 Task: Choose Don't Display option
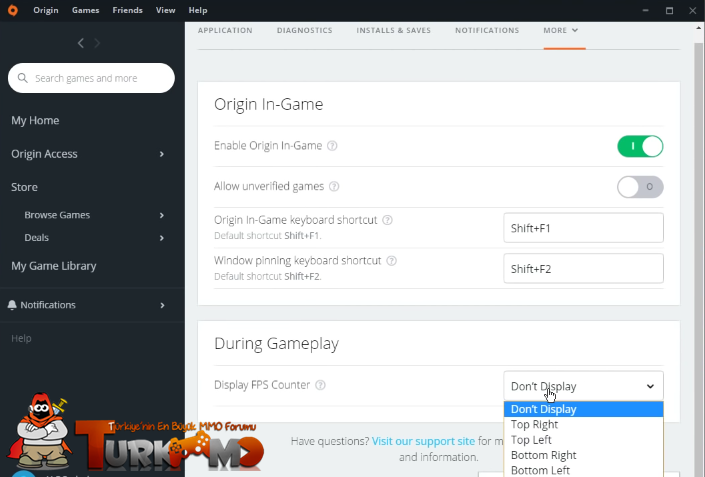pos(583,409)
